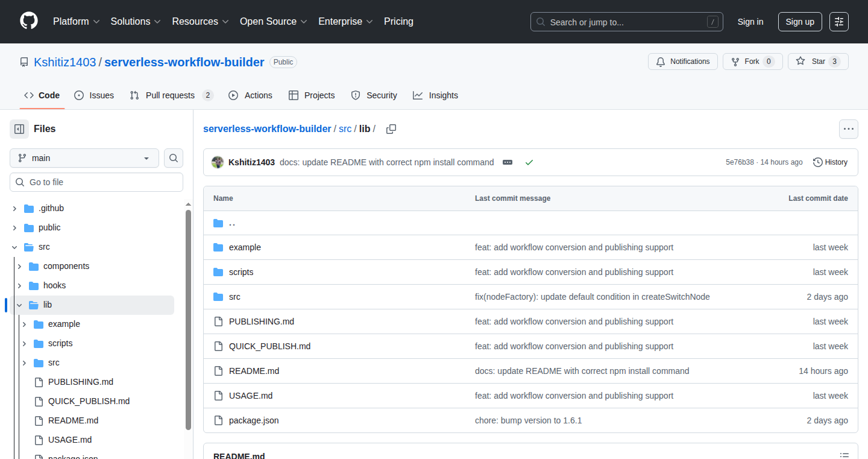Switch to the Actions tab

pyautogui.click(x=250, y=95)
